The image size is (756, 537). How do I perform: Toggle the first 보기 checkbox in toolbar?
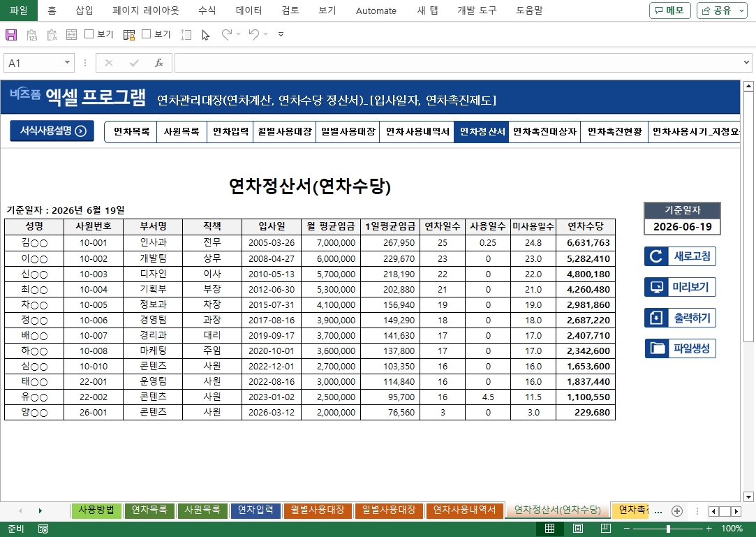click(89, 34)
